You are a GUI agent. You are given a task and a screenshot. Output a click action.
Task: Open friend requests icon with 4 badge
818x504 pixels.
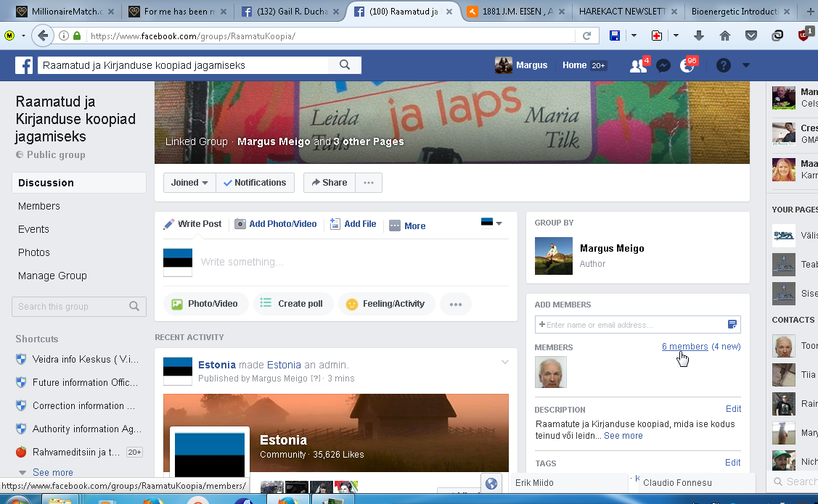pos(638,66)
